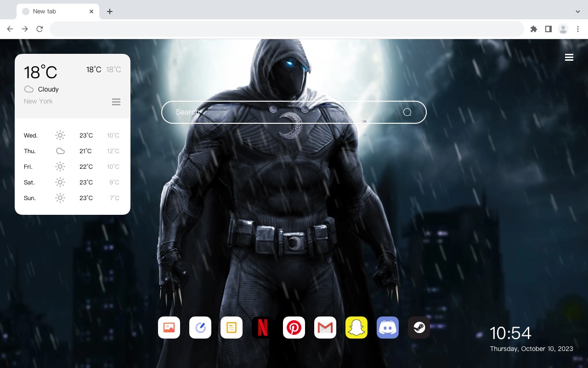Click the New York location label
The image size is (588, 368).
[38, 101]
